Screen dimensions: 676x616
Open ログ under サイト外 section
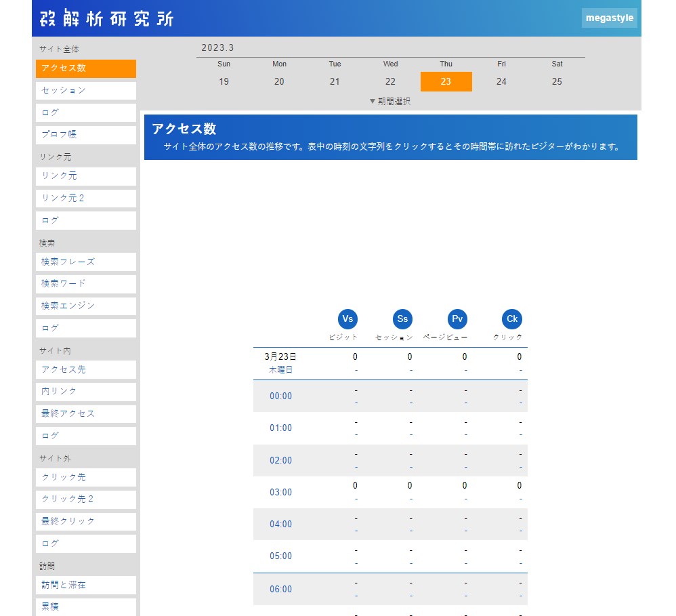pos(86,543)
